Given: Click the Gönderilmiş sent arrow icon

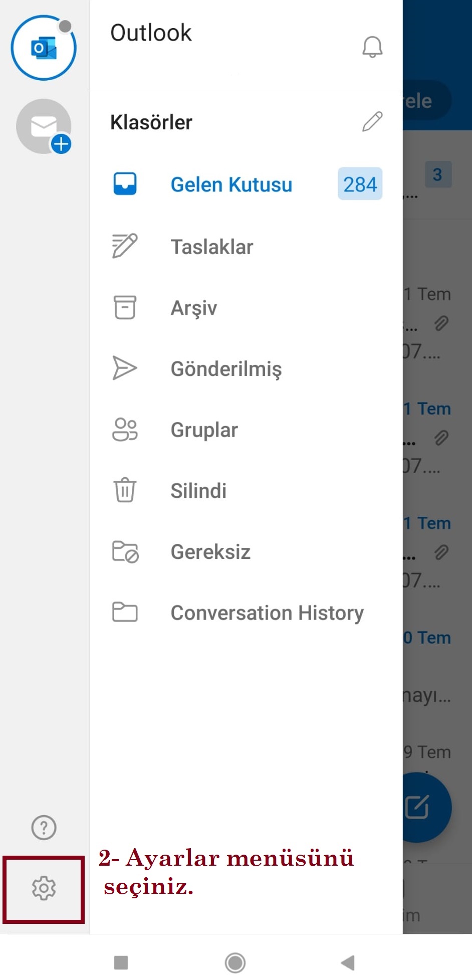Looking at the screenshot, I should (125, 368).
